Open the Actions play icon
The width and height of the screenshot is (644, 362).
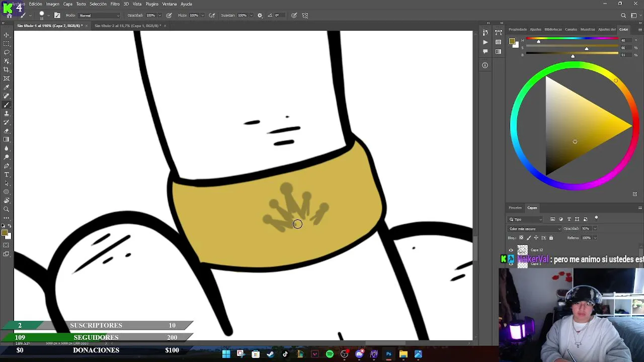pos(485,42)
